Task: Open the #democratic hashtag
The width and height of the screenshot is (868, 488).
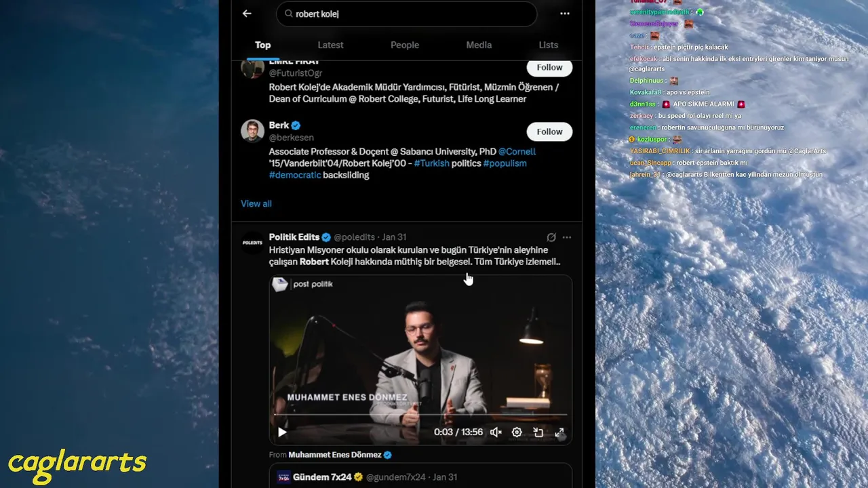Action: click(295, 175)
